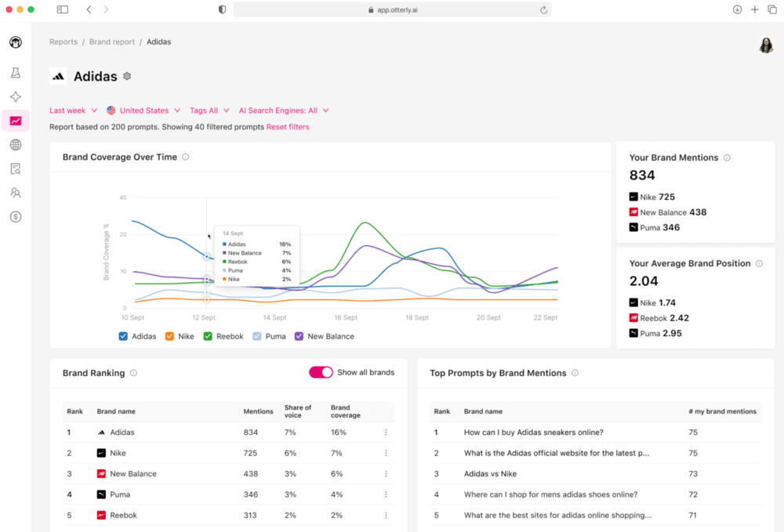Open the flask experiments icon in sidebar
The image size is (784, 532).
[16, 73]
